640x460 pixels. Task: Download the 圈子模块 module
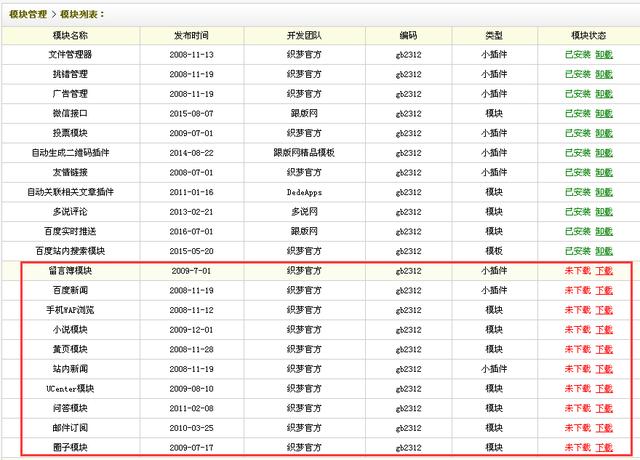pos(604,447)
